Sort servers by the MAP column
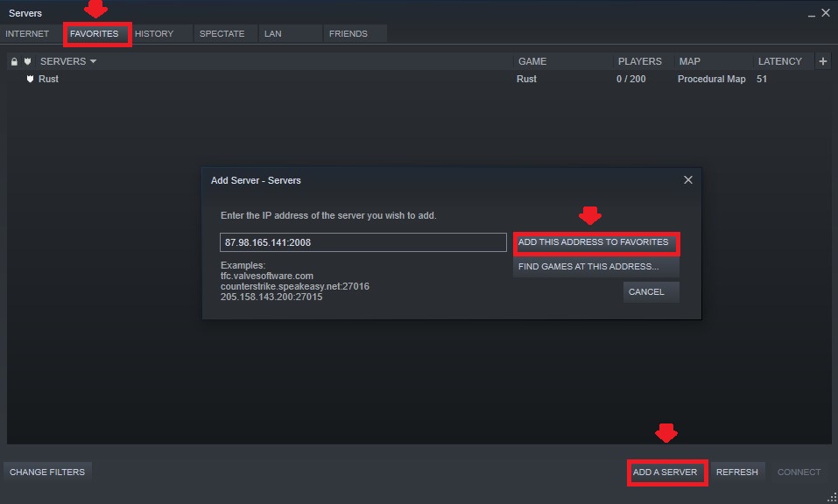 pos(691,60)
